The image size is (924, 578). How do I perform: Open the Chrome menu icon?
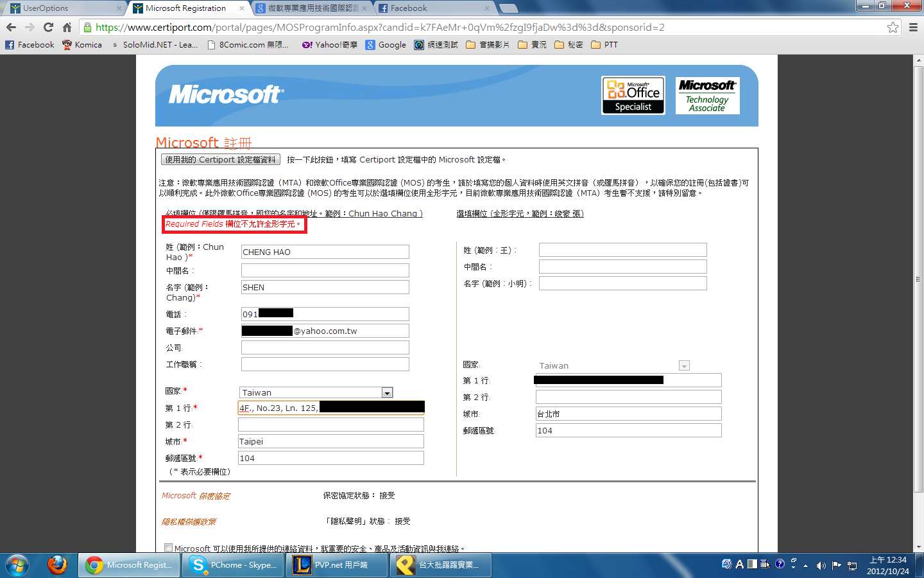point(913,27)
